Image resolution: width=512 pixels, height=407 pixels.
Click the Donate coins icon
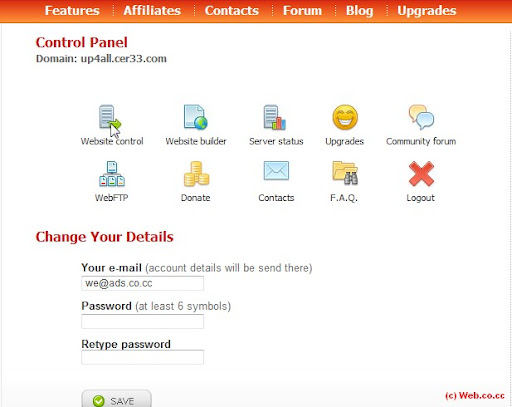(x=196, y=174)
